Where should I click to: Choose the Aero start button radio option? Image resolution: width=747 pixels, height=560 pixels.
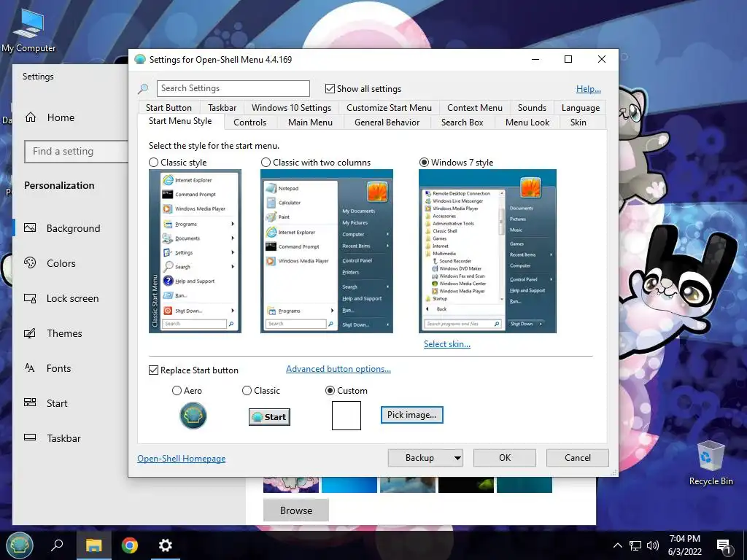point(177,391)
